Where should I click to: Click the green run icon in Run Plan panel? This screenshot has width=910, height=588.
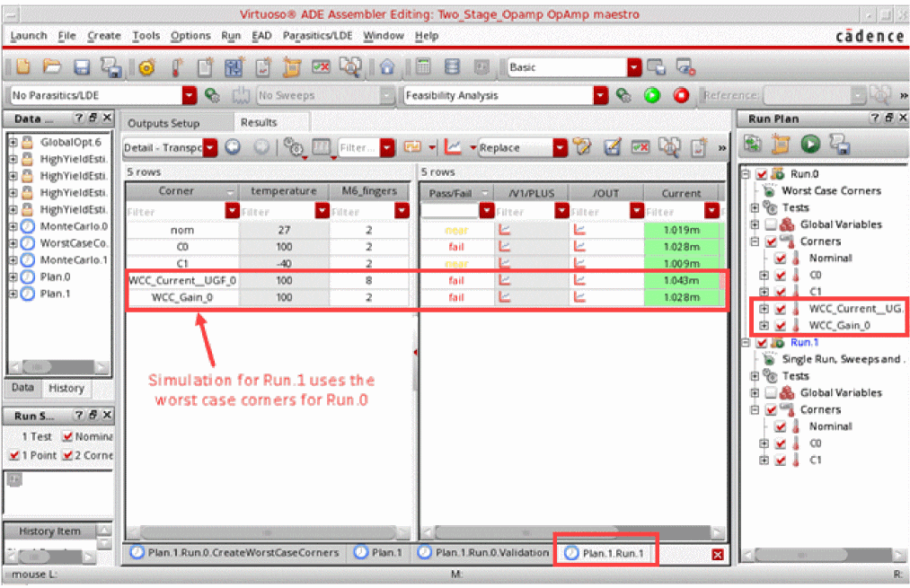click(811, 144)
